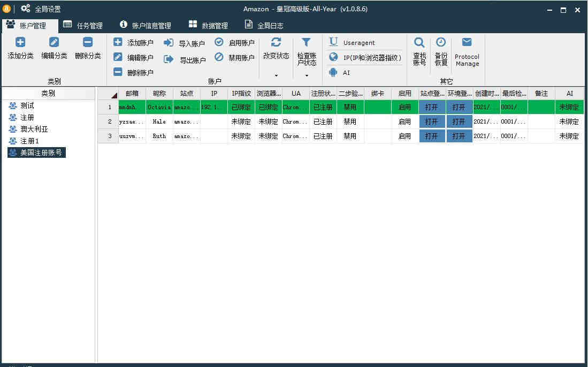Click the 绑卡 column header
The width and height of the screenshot is (588, 367).
(378, 94)
